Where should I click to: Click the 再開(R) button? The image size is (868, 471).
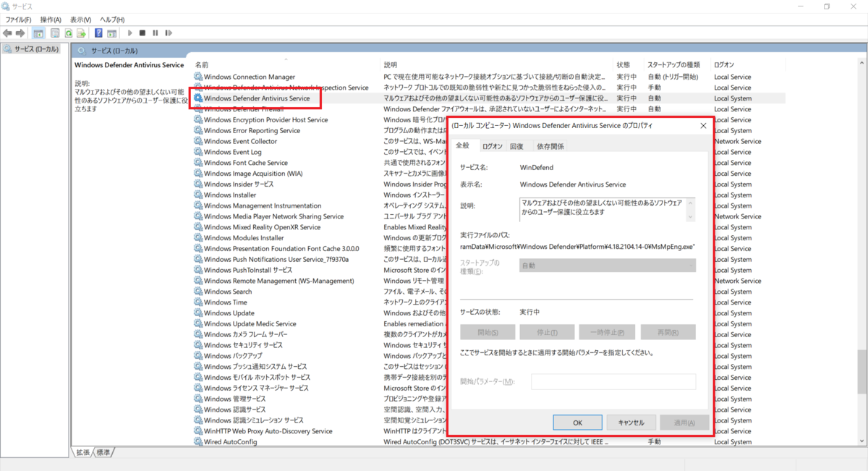[668, 332]
